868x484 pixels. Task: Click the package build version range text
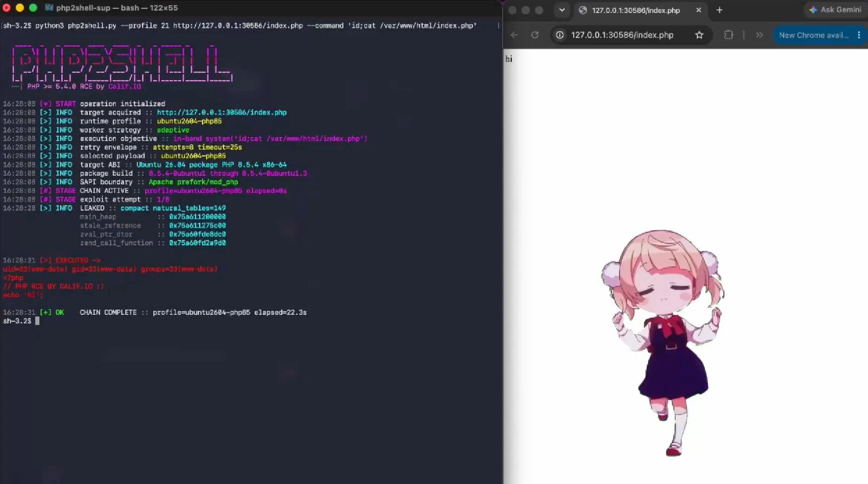pyautogui.click(x=228, y=173)
